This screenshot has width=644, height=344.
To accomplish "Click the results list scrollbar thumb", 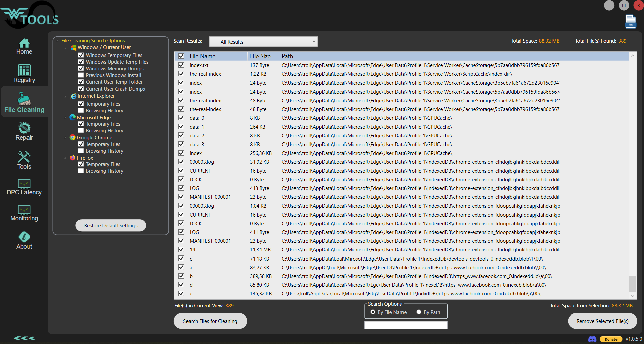I will pos(633,284).
